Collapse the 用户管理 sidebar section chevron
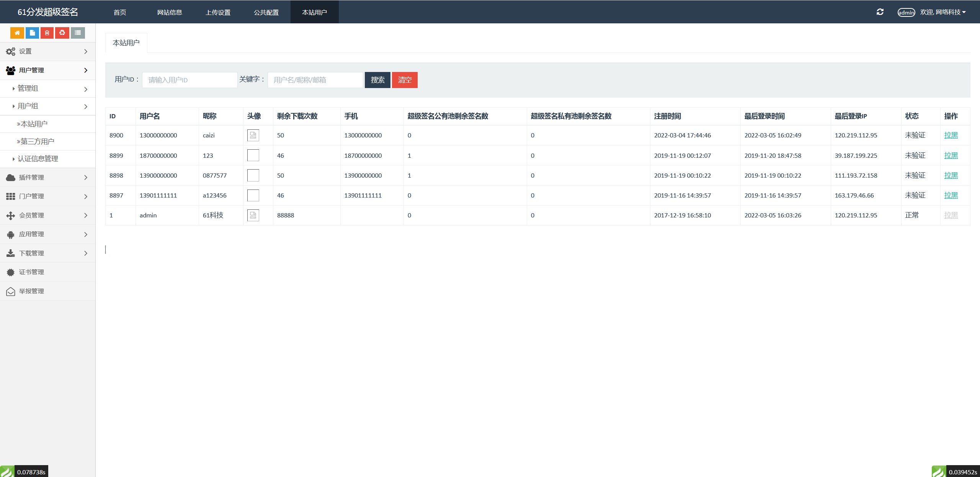The width and height of the screenshot is (980, 477). (x=86, y=70)
